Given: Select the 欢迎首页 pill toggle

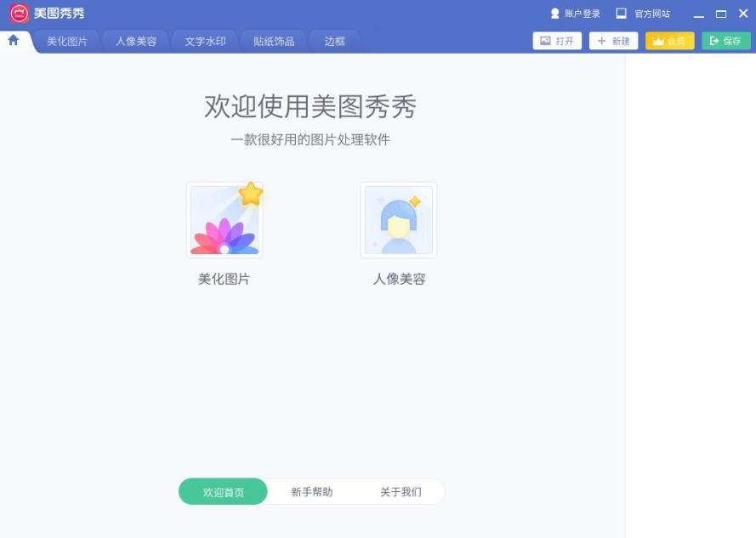Looking at the screenshot, I should [224, 492].
